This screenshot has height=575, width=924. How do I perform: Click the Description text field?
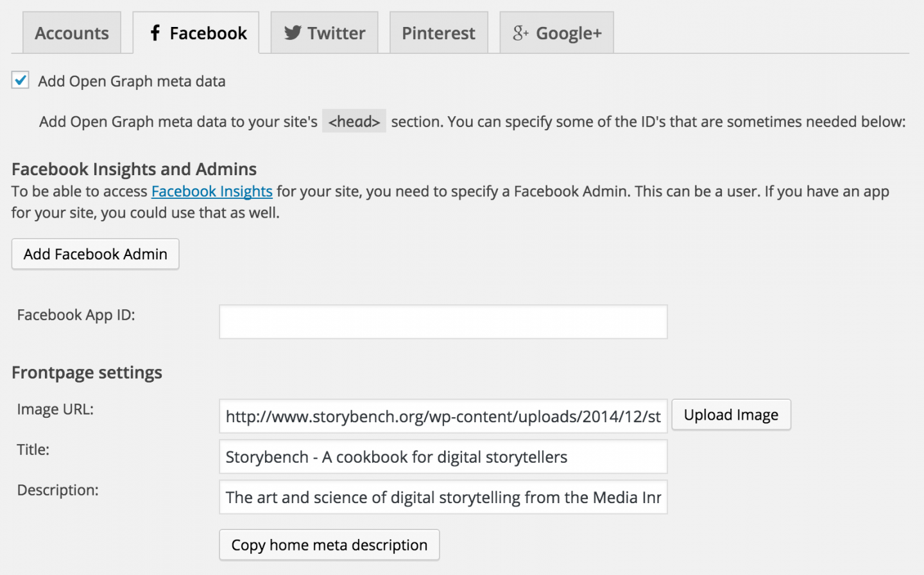(x=443, y=497)
